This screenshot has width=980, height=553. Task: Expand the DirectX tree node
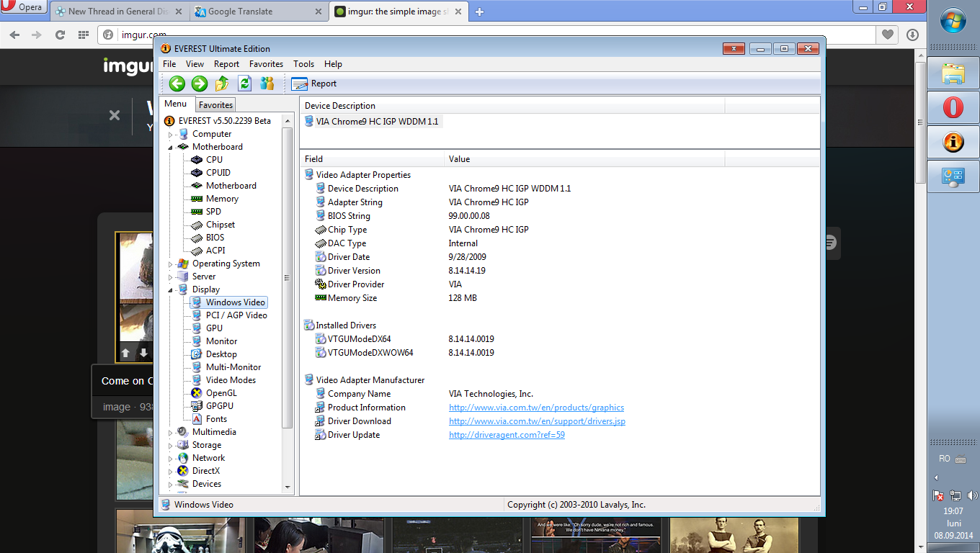tap(171, 472)
